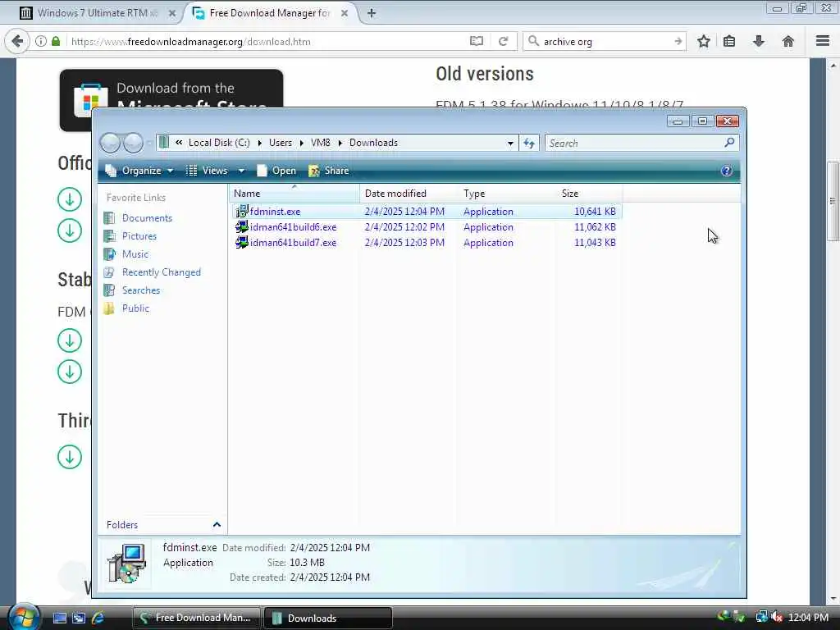Click the Explorer search magnifier icon
This screenshot has height=630, width=840.
pos(729,143)
